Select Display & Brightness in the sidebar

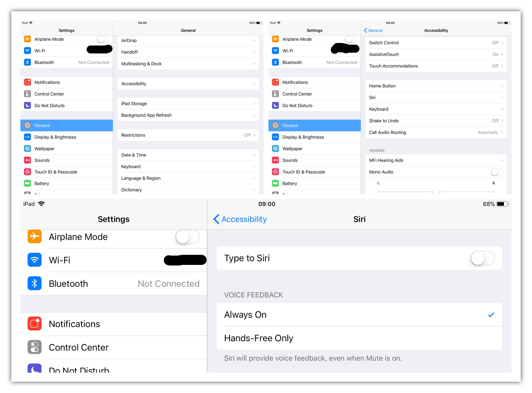pos(66,137)
